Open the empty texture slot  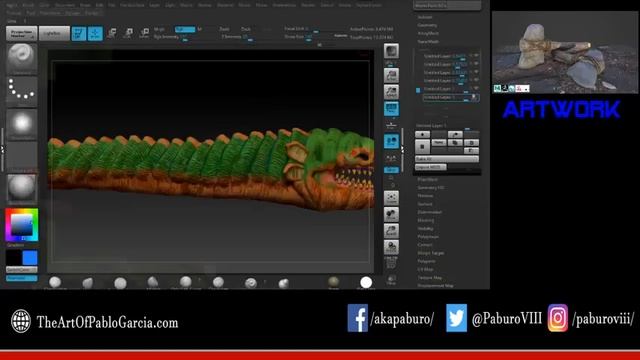pos(22,157)
